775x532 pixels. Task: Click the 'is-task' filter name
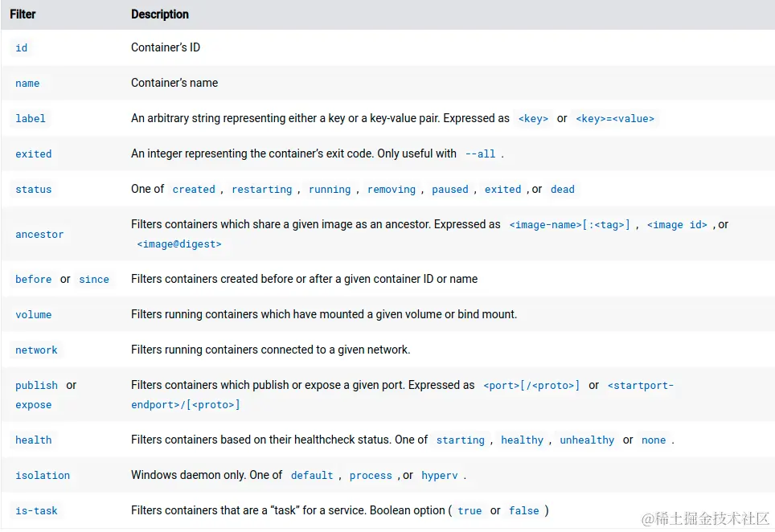coord(37,511)
